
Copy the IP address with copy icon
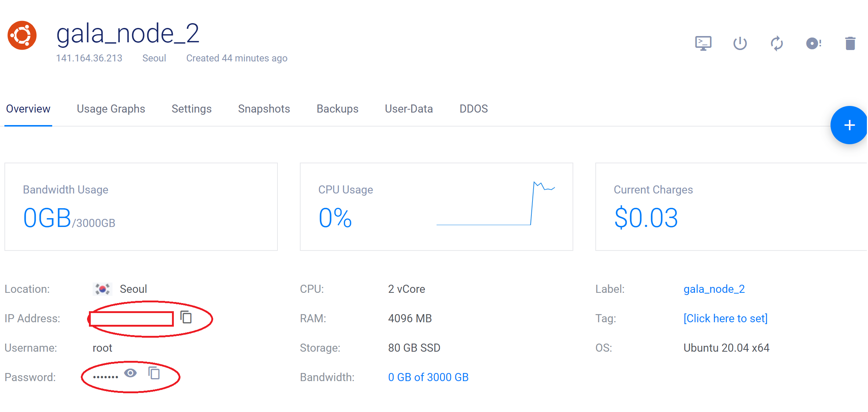click(x=186, y=317)
